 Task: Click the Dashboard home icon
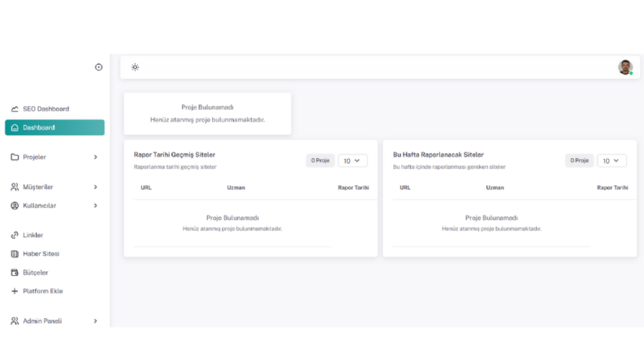tap(15, 127)
